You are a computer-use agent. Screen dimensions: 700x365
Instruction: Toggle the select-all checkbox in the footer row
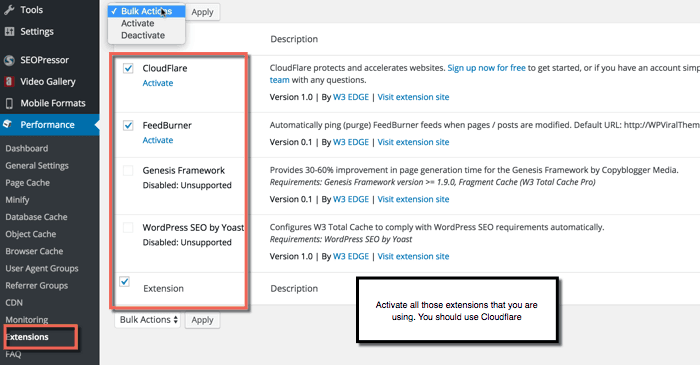125,282
